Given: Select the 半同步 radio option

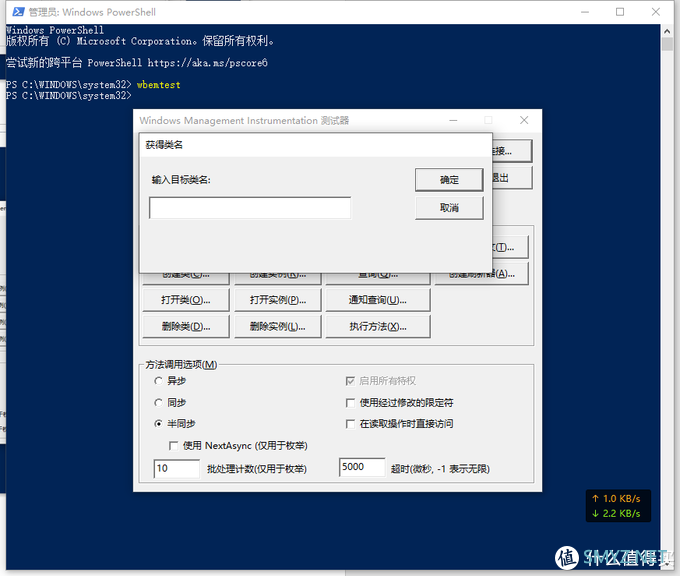Looking at the screenshot, I should pos(159,424).
